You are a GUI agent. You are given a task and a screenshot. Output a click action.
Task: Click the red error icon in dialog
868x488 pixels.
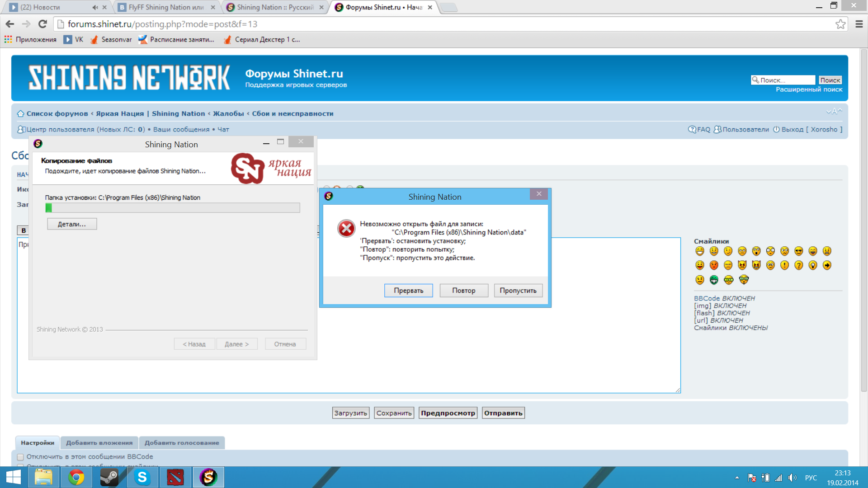(x=346, y=228)
